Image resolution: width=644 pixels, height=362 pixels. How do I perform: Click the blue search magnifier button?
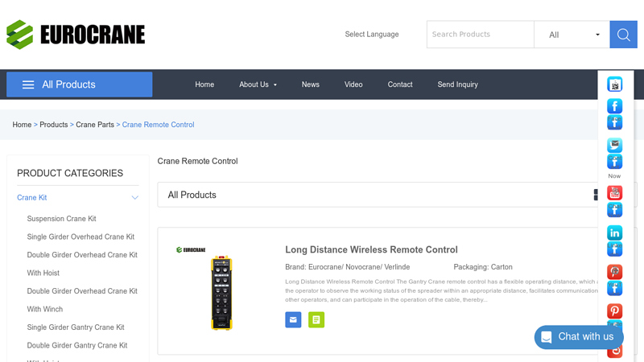point(623,35)
